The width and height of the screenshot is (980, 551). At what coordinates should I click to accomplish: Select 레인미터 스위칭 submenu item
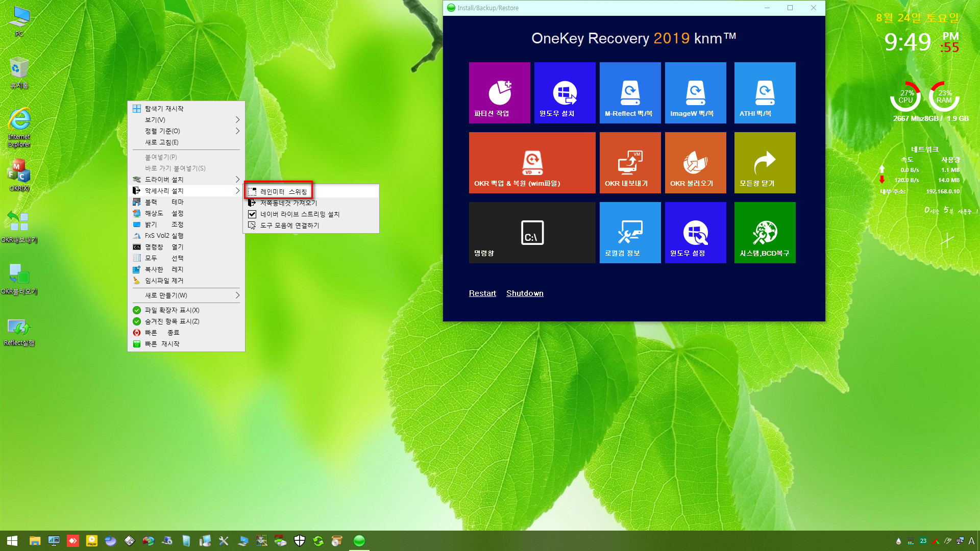pyautogui.click(x=311, y=192)
